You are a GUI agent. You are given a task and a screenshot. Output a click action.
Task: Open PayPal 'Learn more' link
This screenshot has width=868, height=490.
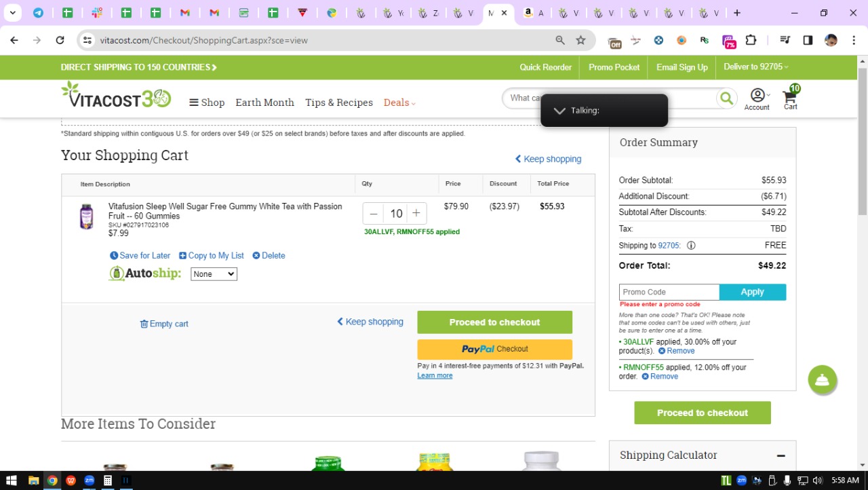[435, 376]
